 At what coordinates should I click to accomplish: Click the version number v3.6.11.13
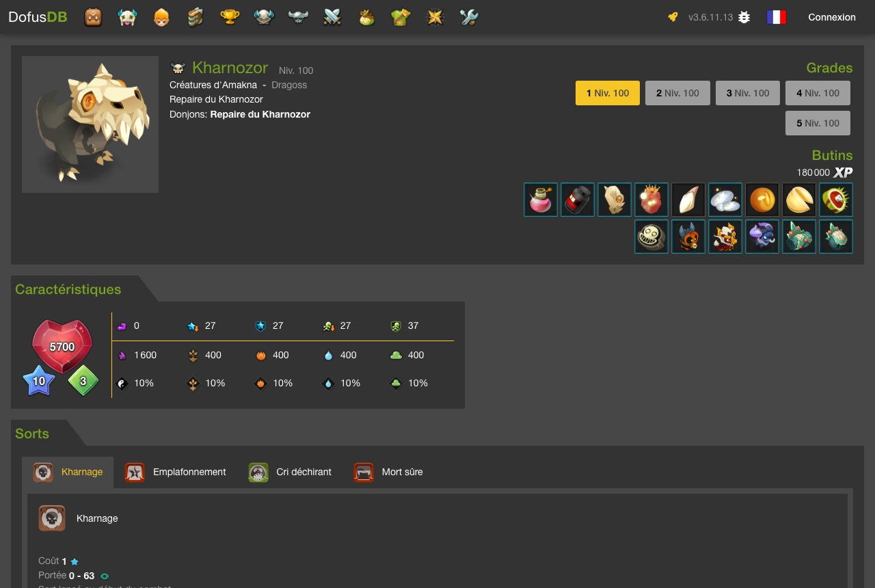pyautogui.click(x=710, y=17)
